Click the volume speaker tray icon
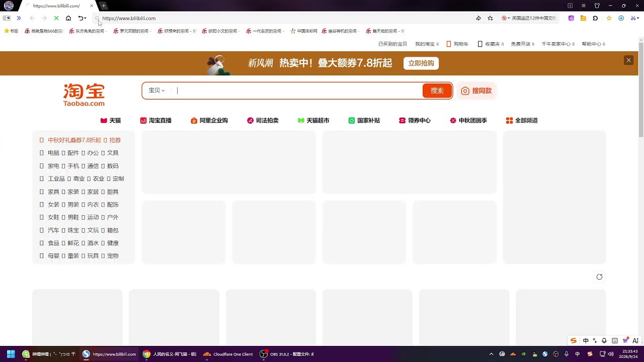Screen dimensions: 644x362 611,354
